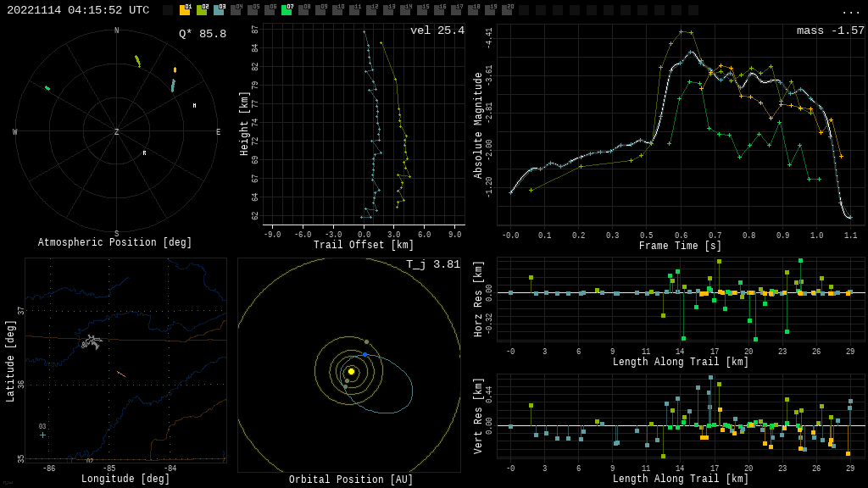Image resolution: width=868 pixels, height=488 pixels.
Task: Click the M marker in atmospheric plot
Action: 194,106
